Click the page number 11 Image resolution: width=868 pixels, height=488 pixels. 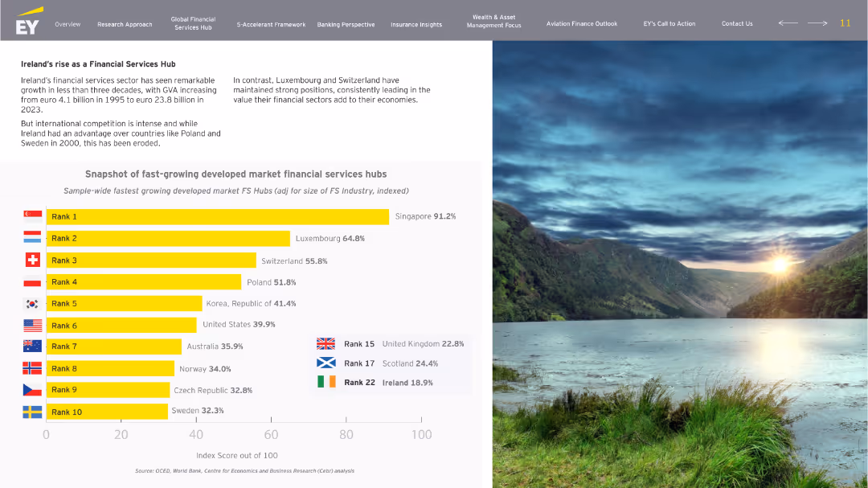click(845, 23)
